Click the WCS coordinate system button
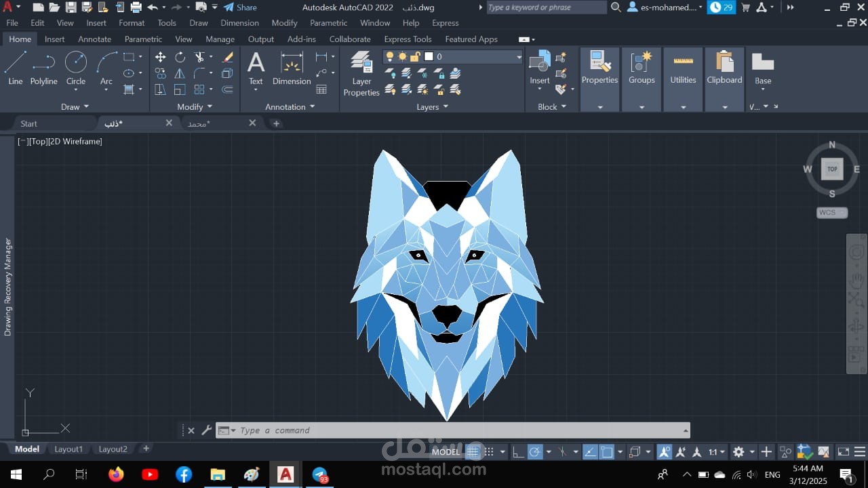 [832, 213]
